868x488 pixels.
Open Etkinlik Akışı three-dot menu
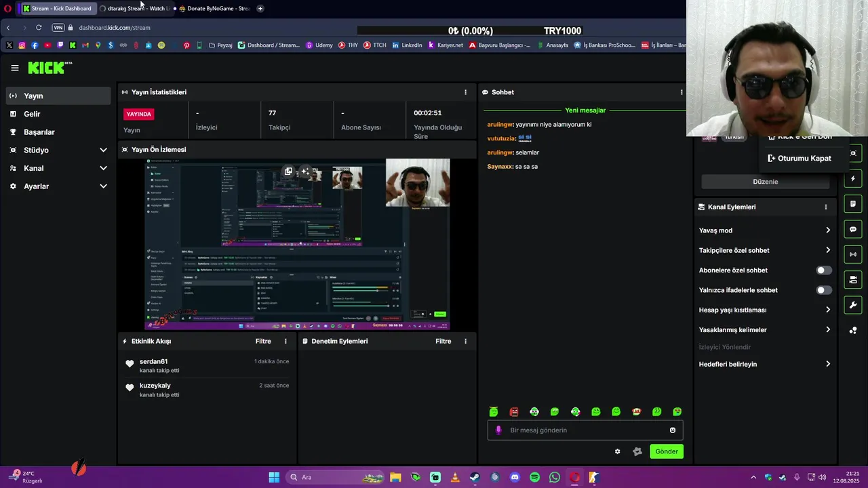tap(285, 341)
